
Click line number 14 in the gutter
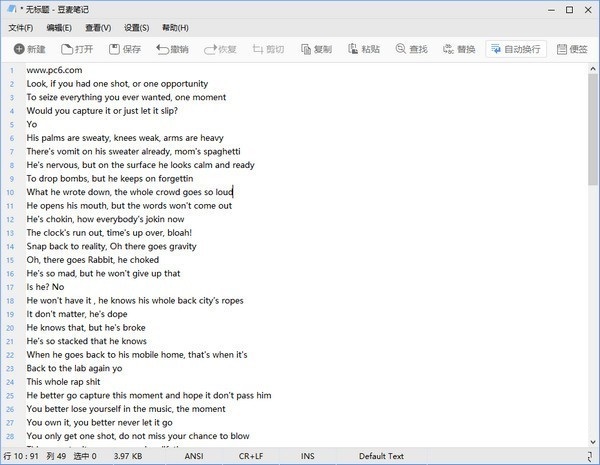10,246
